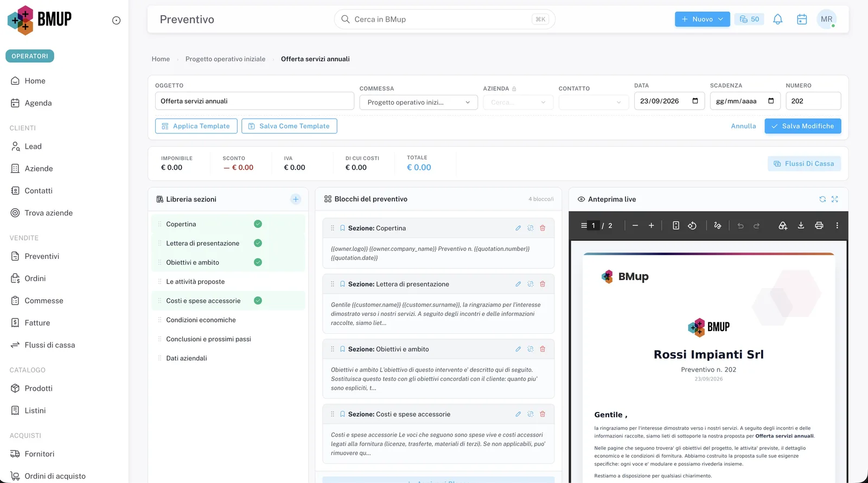Click Salva Modifiche button

pos(803,126)
